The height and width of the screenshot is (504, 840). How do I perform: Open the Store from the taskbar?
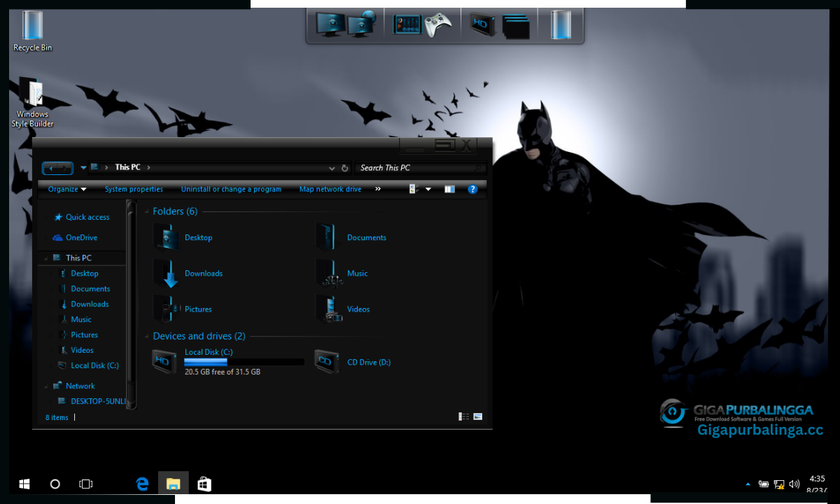pos(204,484)
